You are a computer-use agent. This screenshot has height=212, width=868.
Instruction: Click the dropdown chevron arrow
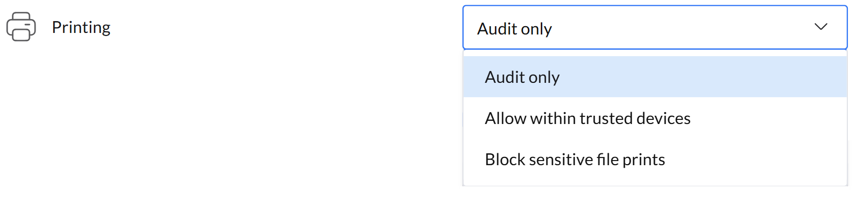click(821, 27)
